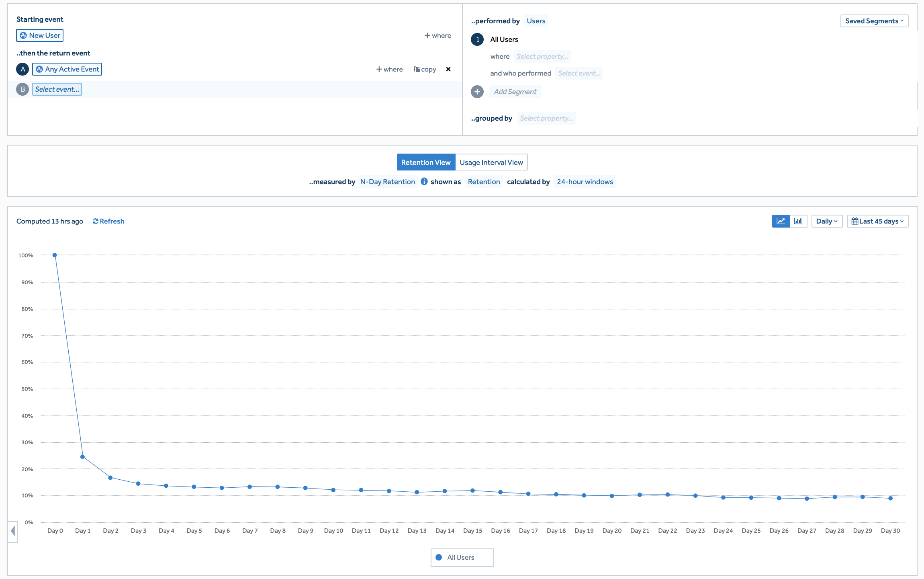The height and width of the screenshot is (579, 924).
Task: Select the Retention View tab
Action: click(425, 162)
